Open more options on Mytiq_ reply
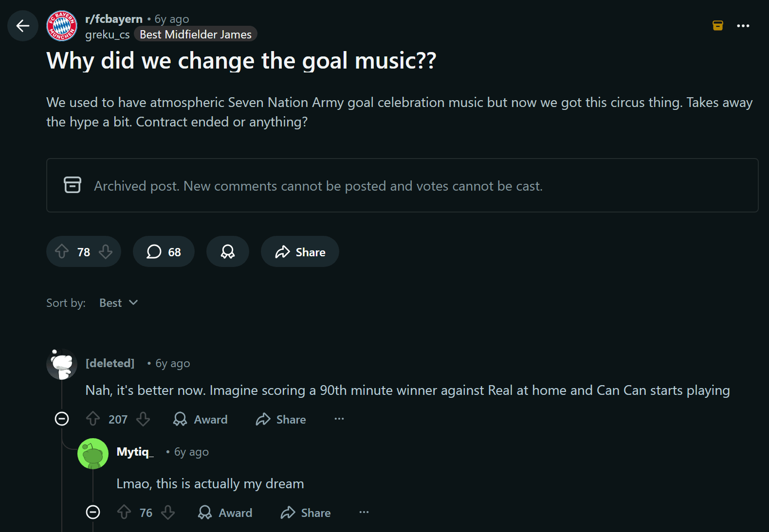This screenshot has height=532, width=769. pos(364,512)
